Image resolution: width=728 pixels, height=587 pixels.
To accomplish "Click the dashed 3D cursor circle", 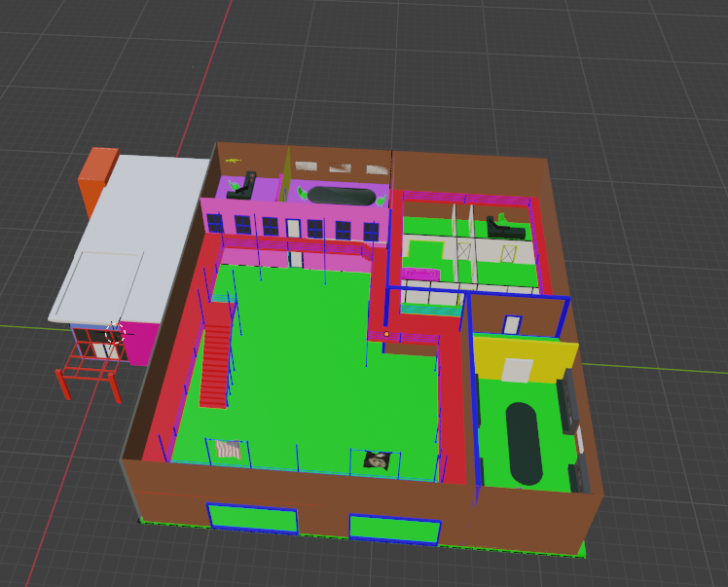I will click(x=115, y=334).
